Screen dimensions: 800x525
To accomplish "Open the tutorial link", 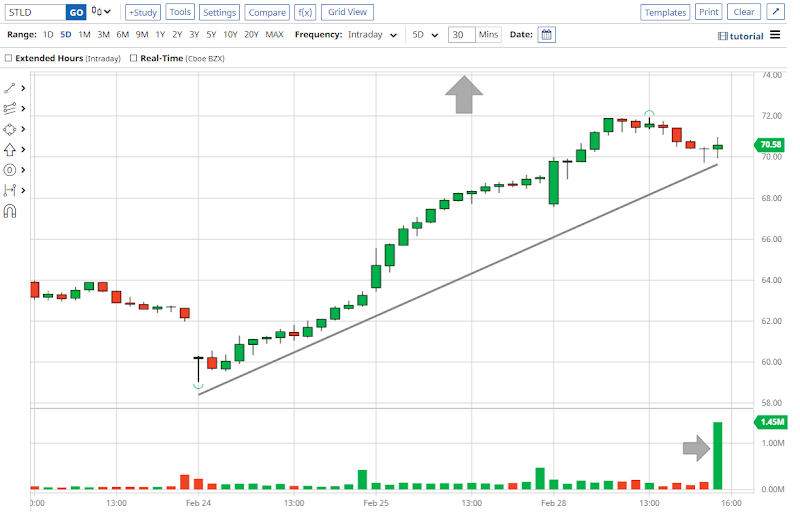I will pyautogui.click(x=741, y=36).
